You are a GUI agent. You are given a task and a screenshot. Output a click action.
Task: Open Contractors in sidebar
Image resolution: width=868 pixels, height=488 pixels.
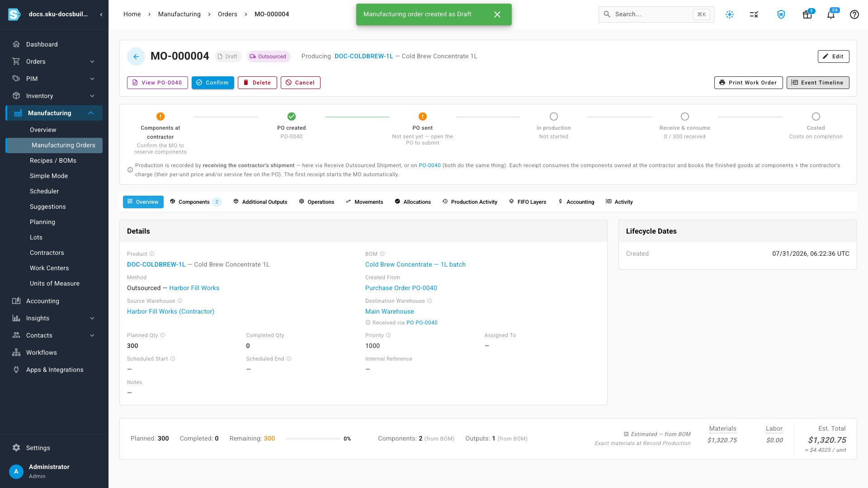(x=47, y=253)
